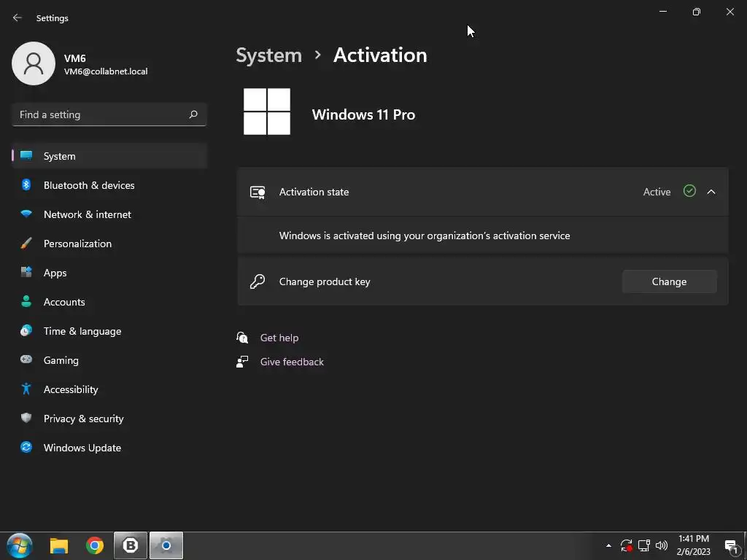Screen dimensions: 747x560
Task: Go to Accessibility settings
Action: click(x=109, y=389)
